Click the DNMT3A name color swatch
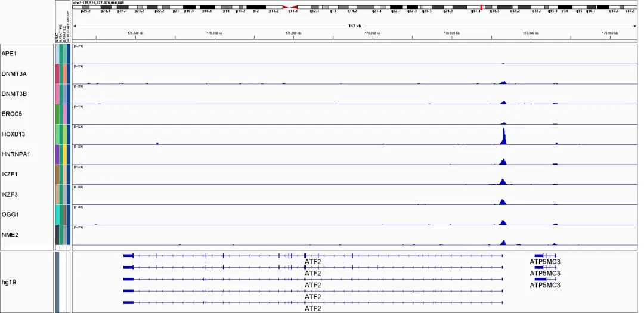Screen dimensions: 644x313 point(57,74)
